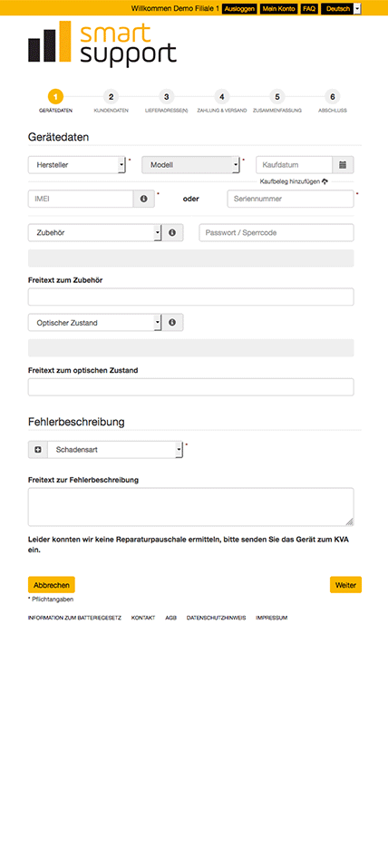388x868 pixels.
Task: Select step 5 Zusammenfassung
Action: pos(277,102)
